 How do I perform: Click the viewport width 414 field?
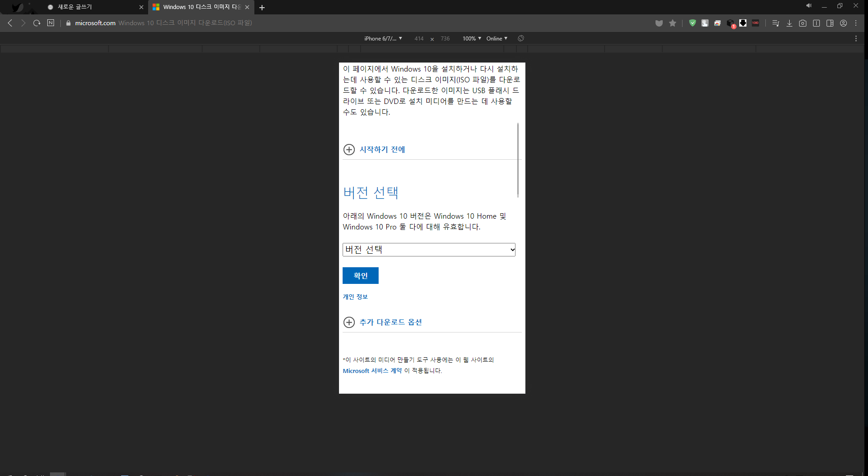tap(419, 39)
